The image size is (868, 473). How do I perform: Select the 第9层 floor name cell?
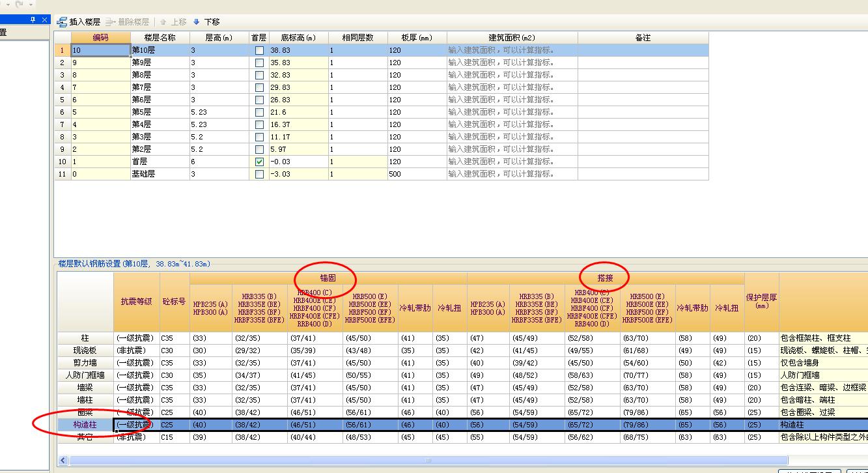(160, 63)
